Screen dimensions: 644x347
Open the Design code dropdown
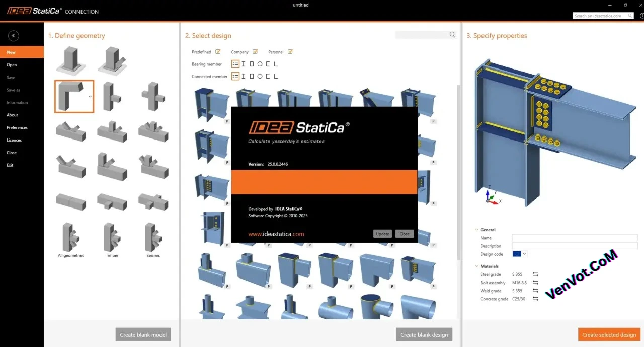tap(523, 254)
